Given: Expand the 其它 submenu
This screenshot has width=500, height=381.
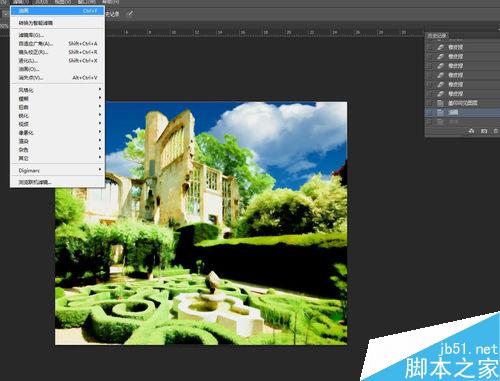Looking at the screenshot, I should pos(57,158).
